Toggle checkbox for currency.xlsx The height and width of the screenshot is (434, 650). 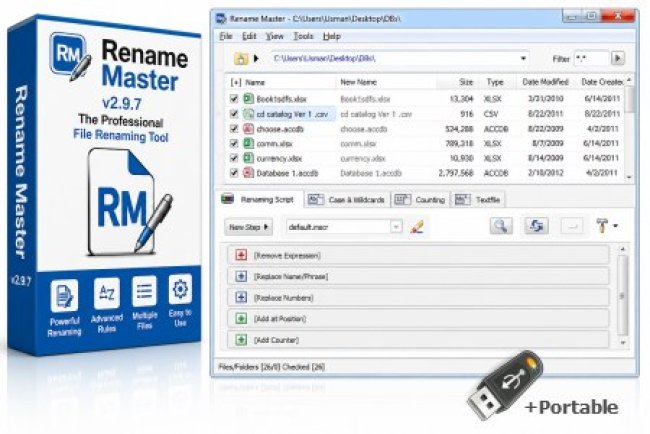[x=234, y=158]
